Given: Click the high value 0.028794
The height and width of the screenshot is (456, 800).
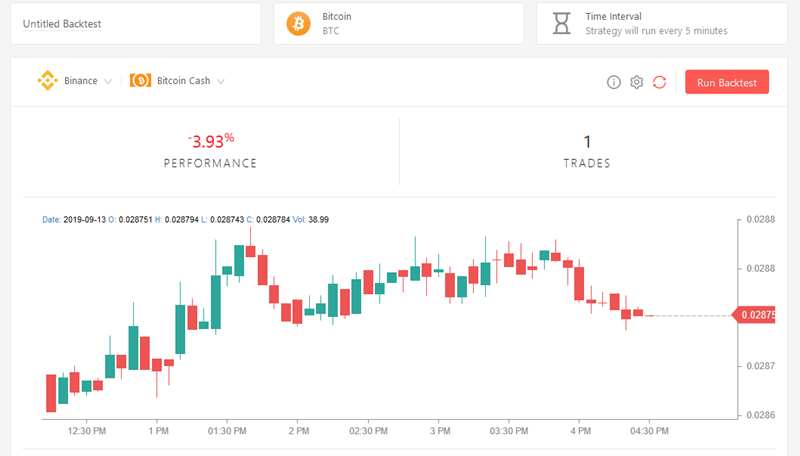Looking at the screenshot, I should pyautogui.click(x=182, y=220).
